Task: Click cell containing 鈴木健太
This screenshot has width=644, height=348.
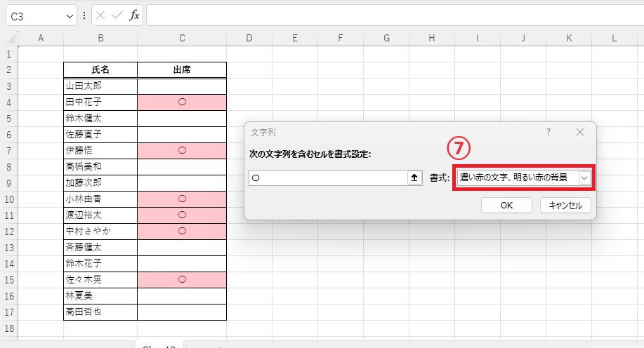Action: tap(100, 118)
